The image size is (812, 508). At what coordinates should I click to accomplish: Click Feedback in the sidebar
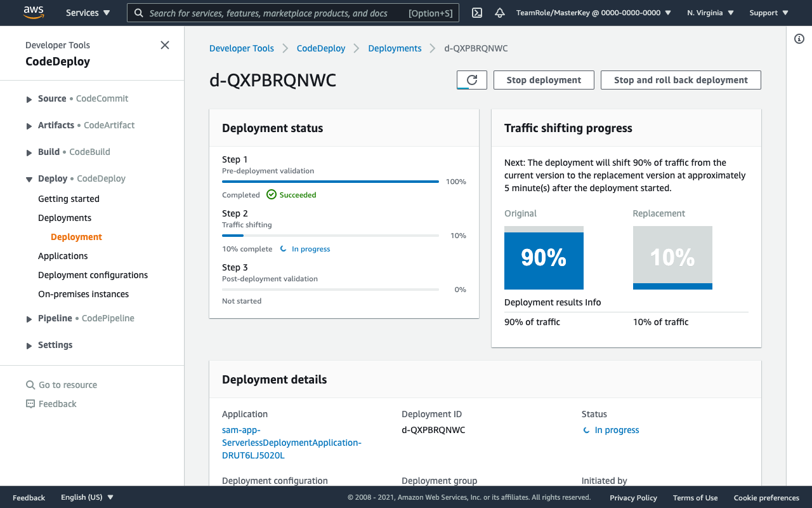coord(57,404)
